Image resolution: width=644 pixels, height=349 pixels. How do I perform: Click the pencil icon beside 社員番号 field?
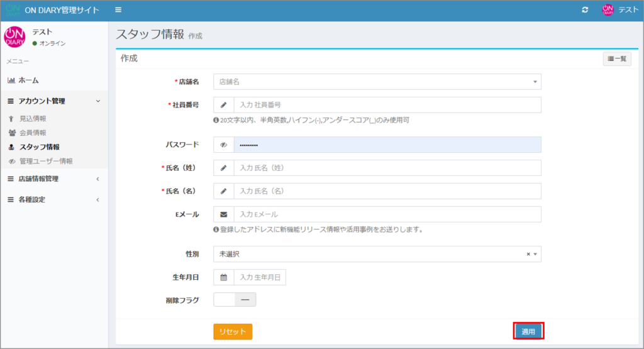223,105
